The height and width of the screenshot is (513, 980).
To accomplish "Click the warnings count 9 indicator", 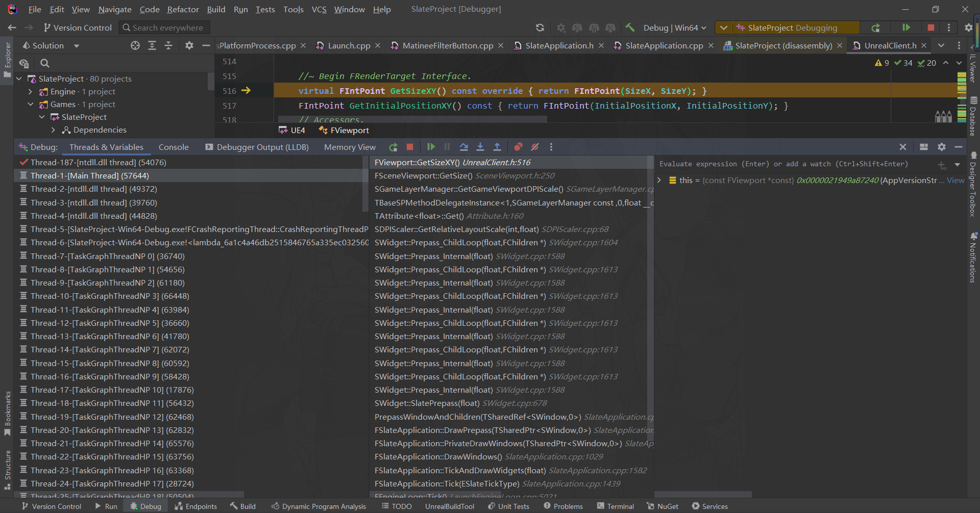I will pyautogui.click(x=882, y=63).
